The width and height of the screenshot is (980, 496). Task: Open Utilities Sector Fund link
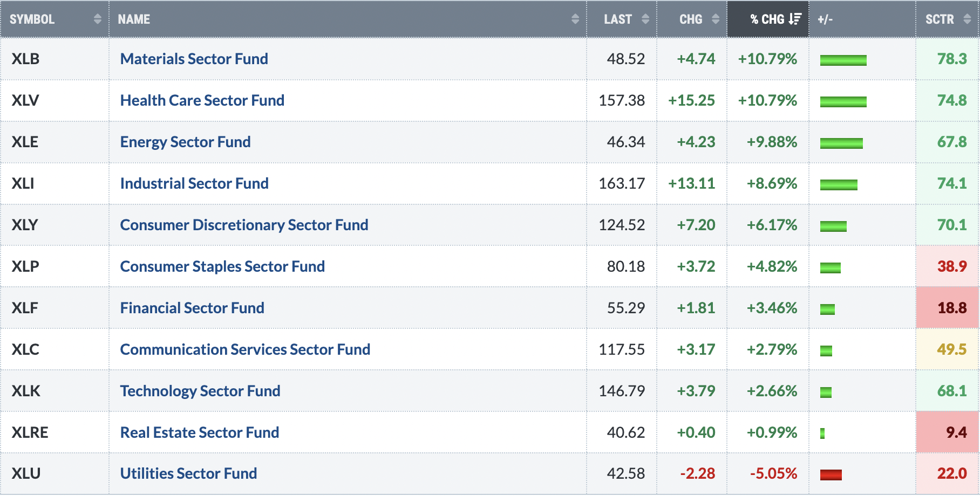[x=189, y=473]
